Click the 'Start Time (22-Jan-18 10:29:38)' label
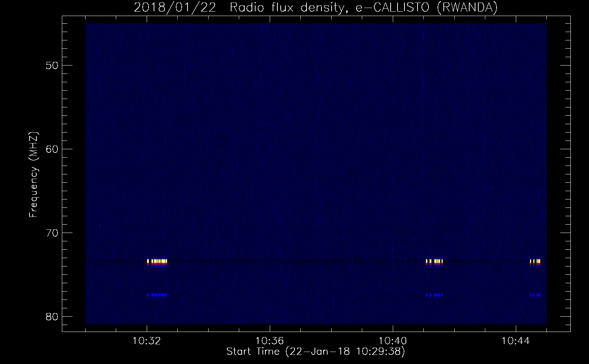589x364 pixels. pyautogui.click(x=316, y=352)
